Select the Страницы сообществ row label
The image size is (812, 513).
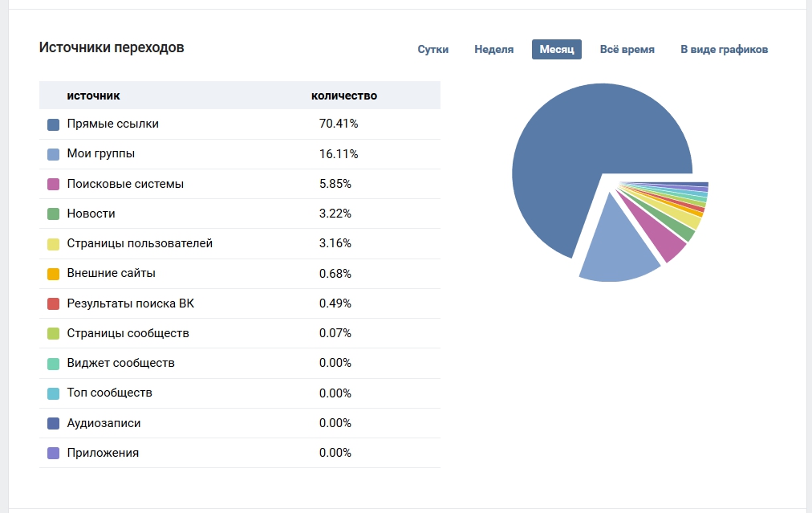[128, 333]
